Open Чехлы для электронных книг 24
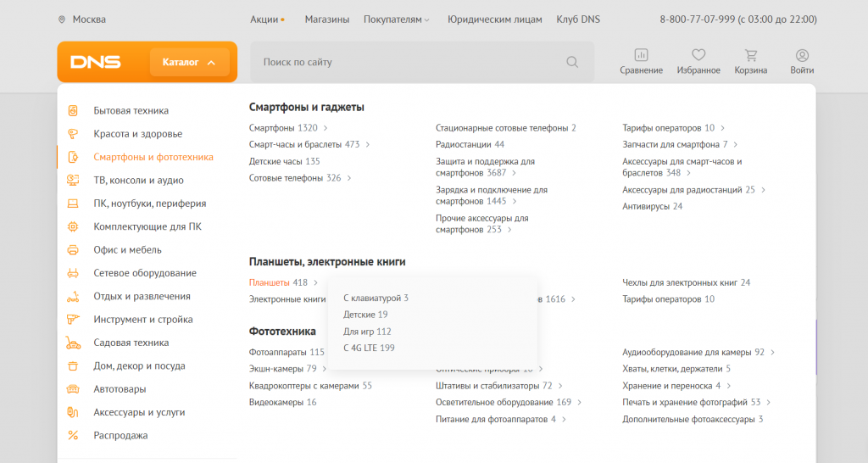This screenshot has width=868, height=463. (686, 282)
